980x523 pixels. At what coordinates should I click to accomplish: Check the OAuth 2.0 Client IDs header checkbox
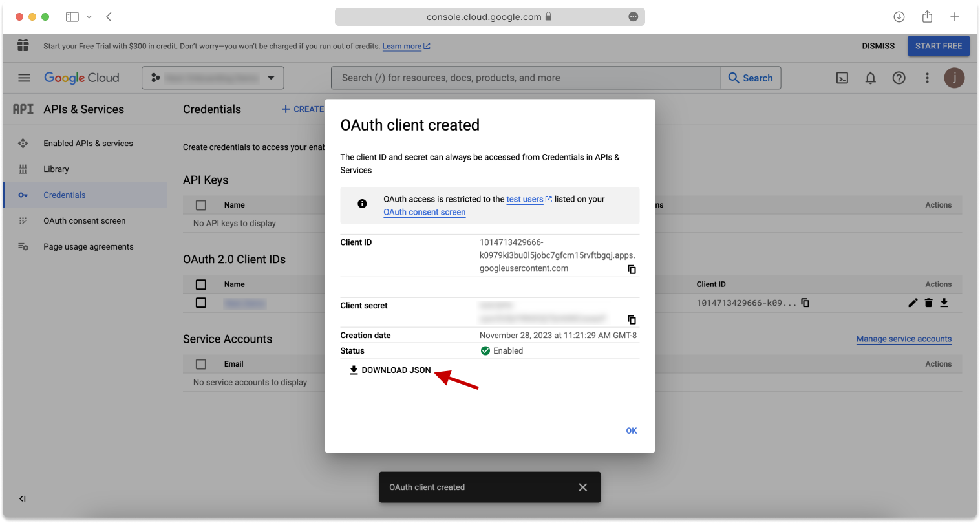(x=201, y=284)
